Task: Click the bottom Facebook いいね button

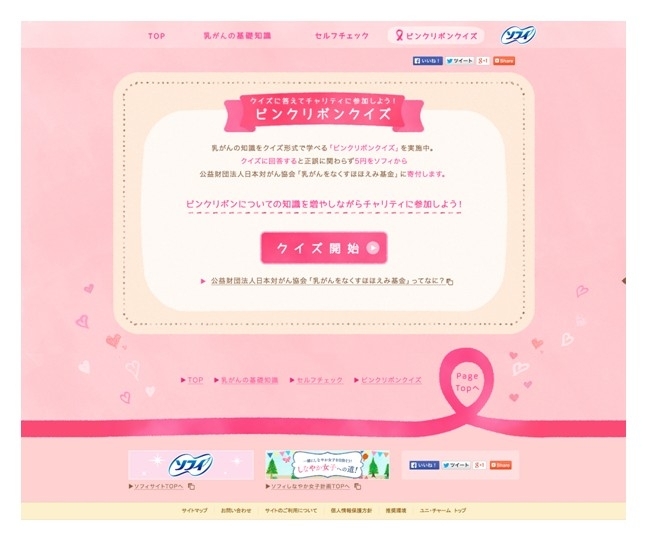Action: click(424, 465)
